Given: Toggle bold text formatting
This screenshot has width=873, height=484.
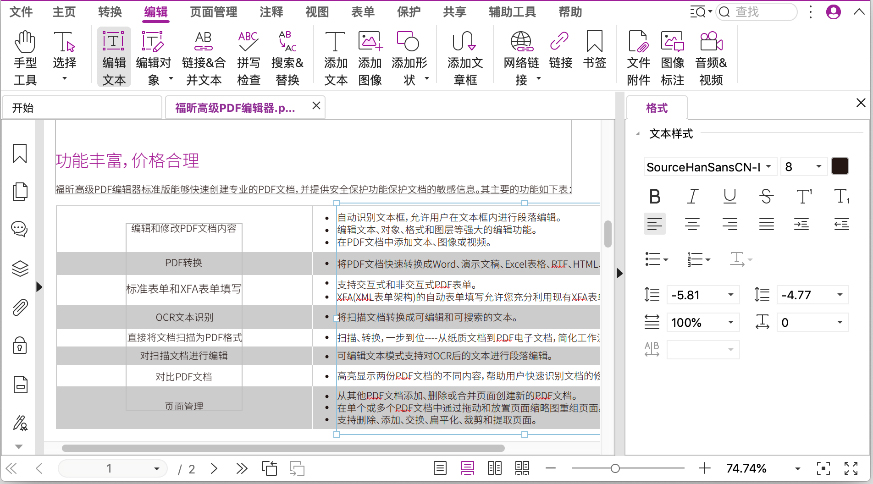Looking at the screenshot, I should 655,196.
